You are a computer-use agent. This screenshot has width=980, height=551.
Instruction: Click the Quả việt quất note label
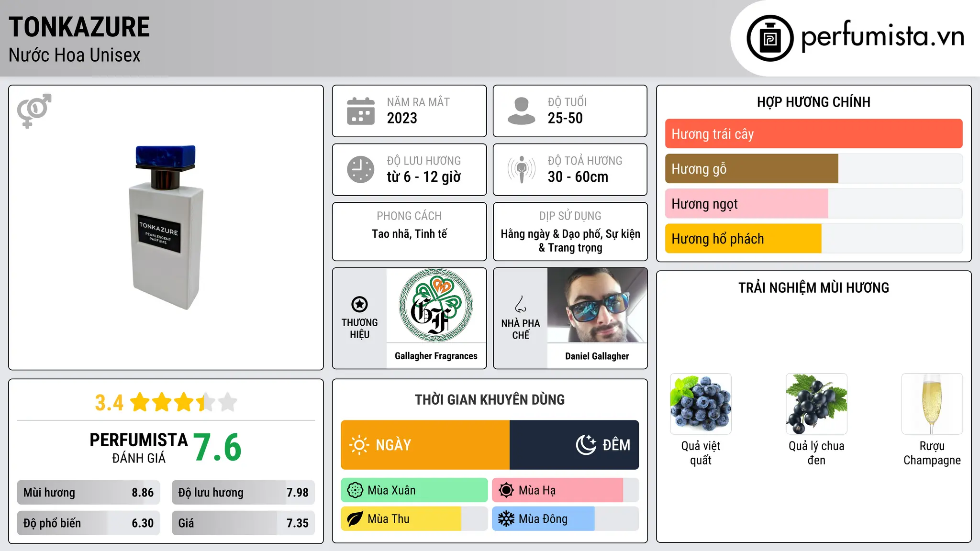click(701, 453)
